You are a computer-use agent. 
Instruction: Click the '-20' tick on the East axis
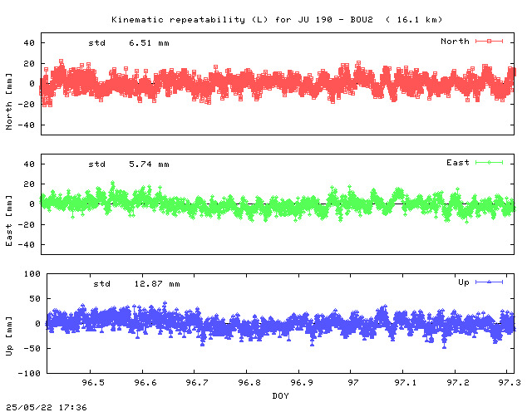[x=26, y=224]
